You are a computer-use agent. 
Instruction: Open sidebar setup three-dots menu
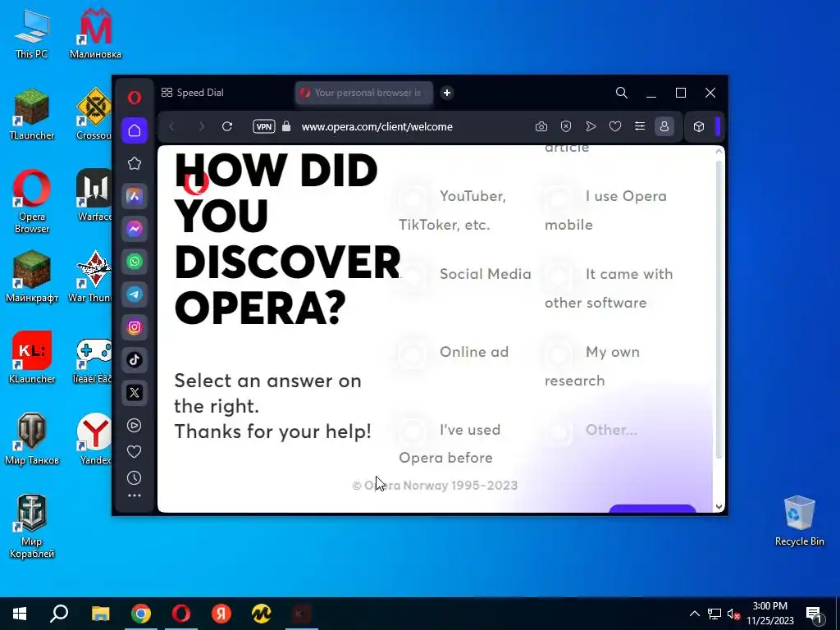click(x=135, y=495)
